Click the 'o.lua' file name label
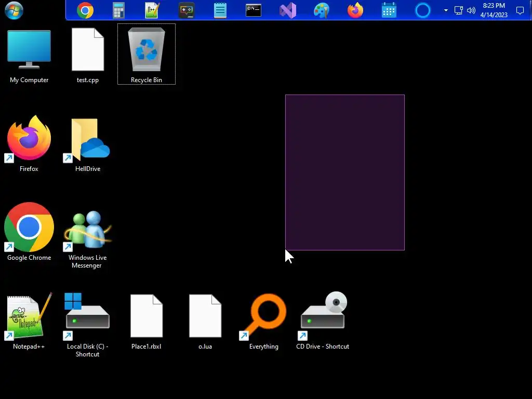 (205, 347)
